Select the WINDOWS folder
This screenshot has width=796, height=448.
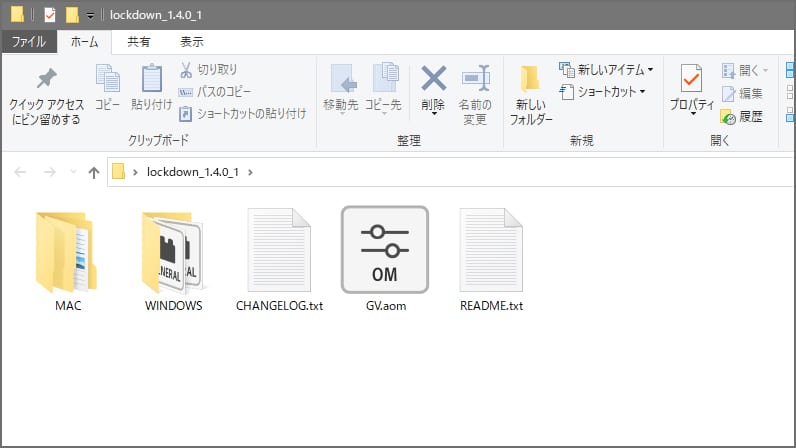tap(173, 262)
